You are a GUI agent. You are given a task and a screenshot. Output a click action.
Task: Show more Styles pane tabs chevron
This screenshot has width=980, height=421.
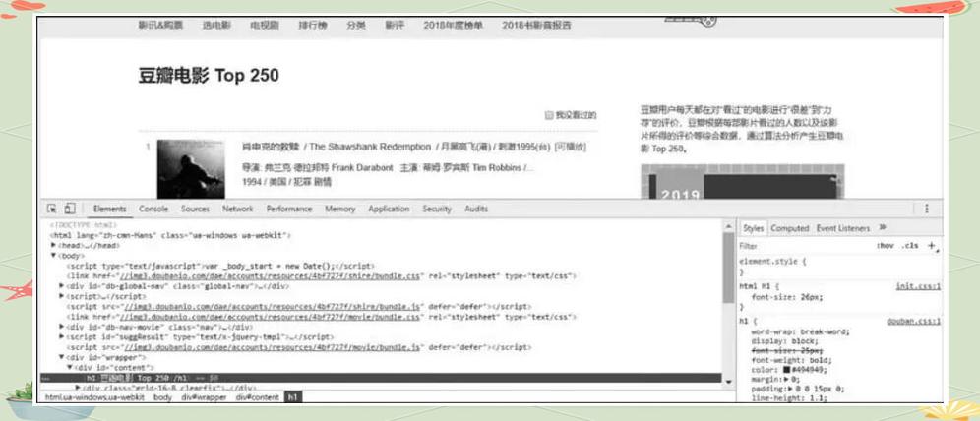[883, 228]
